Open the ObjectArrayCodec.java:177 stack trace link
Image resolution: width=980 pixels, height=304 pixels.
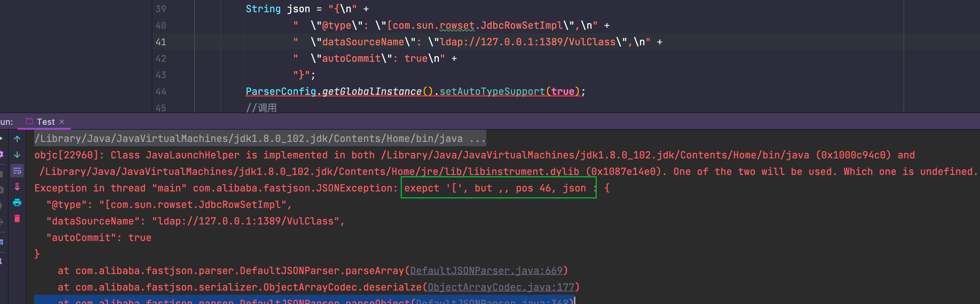point(501,287)
